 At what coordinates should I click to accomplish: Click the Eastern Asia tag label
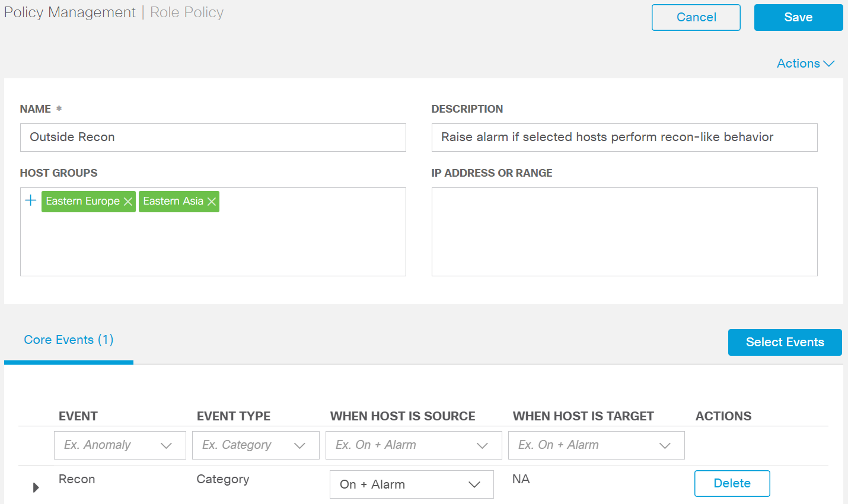pyautogui.click(x=173, y=201)
